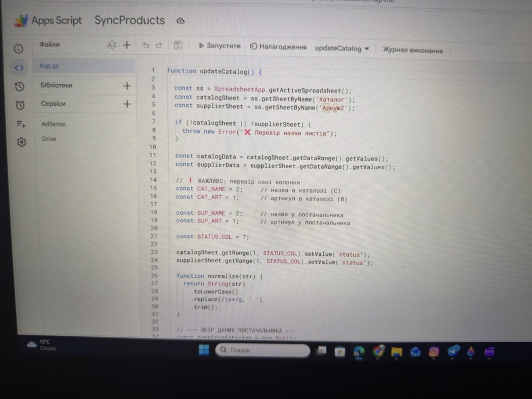Click the SyncProducts project title
The height and width of the screenshot is (399, 532).
click(130, 20)
